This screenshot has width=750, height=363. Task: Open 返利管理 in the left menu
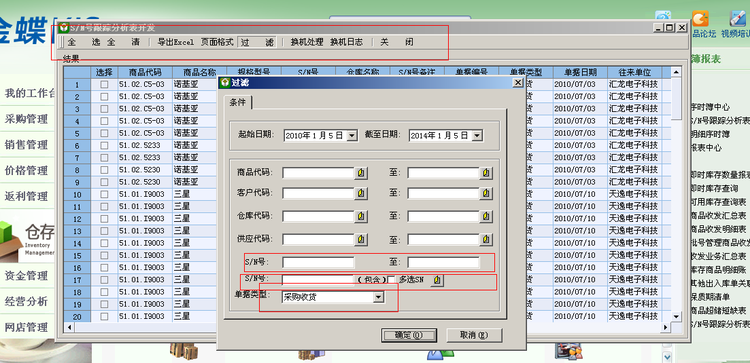tap(26, 196)
